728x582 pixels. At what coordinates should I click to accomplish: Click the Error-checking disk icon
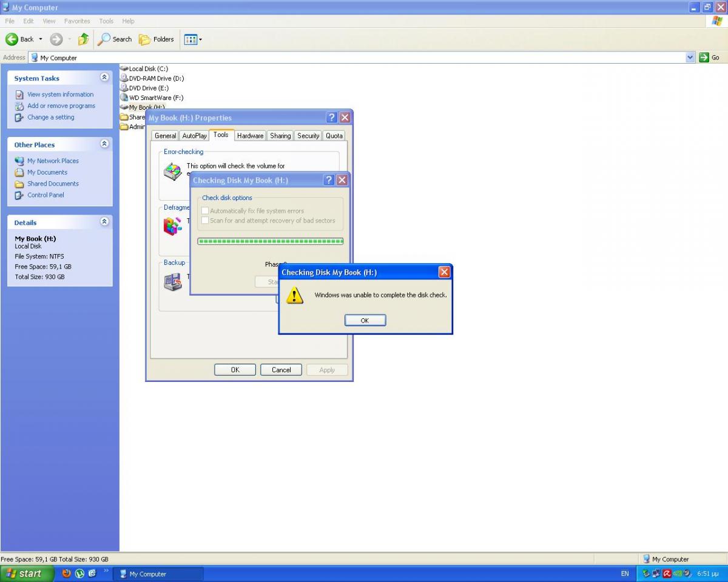click(172, 172)
